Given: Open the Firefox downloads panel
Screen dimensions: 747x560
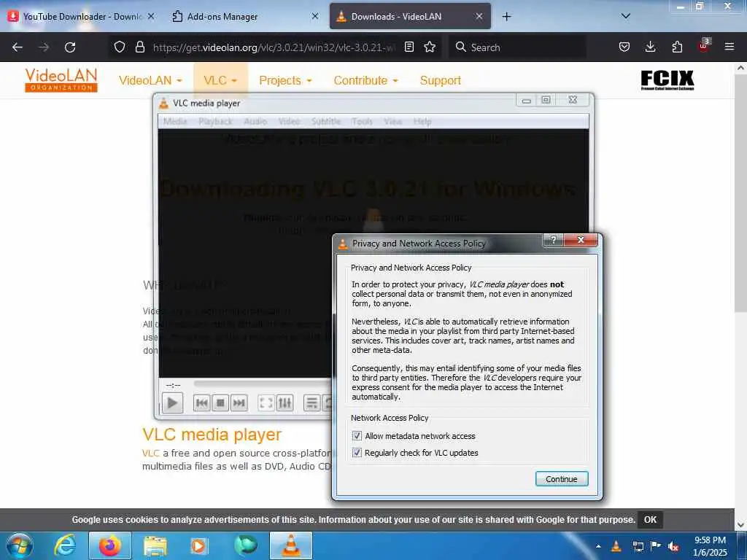Looking at the screenshot, I should [x=650, y=47].
